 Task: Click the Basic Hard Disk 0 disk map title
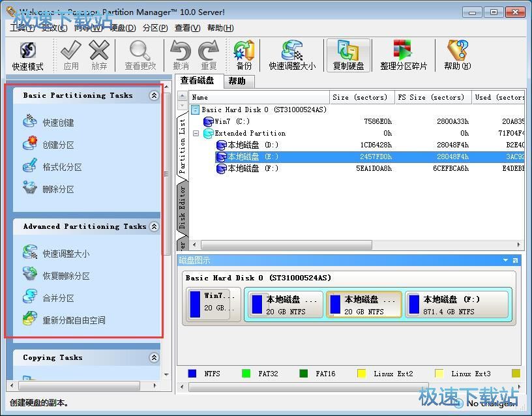pos(258,278)
